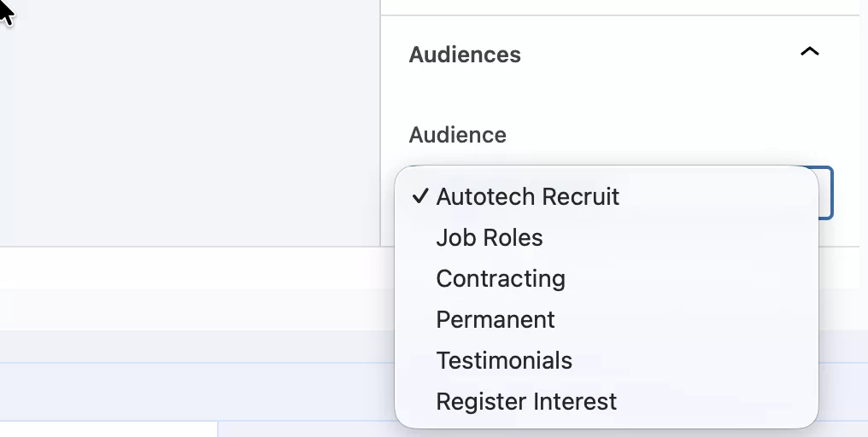Select the Job Roles audience option
The width and height of the screenshot is (868, 437).
(x=489, y=237)
